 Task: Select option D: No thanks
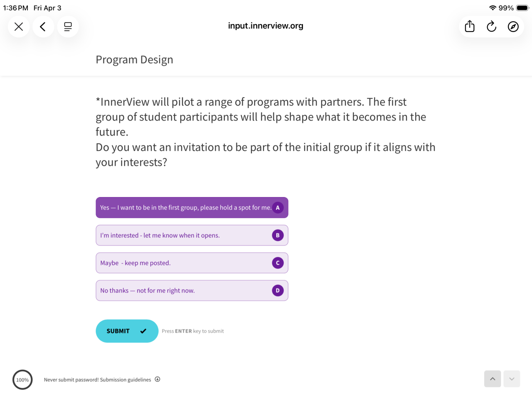(x=192, y=291)
